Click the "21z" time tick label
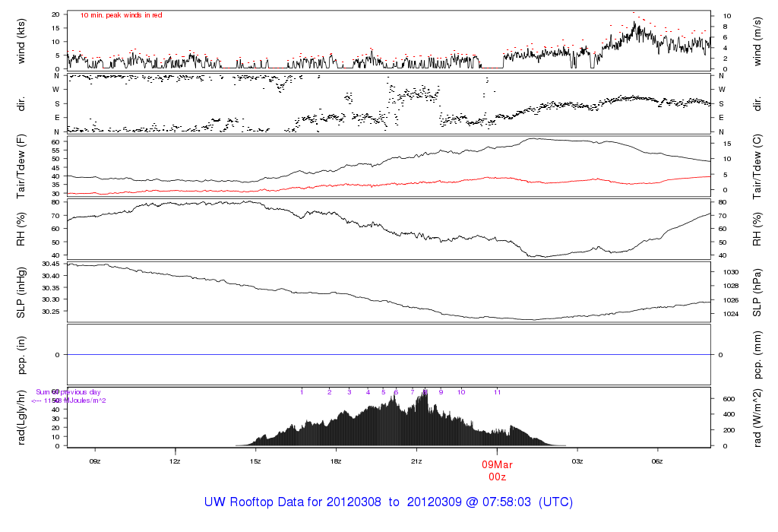Image resolution: width=778 pixels, height=532 pixels. pos(416,461)
